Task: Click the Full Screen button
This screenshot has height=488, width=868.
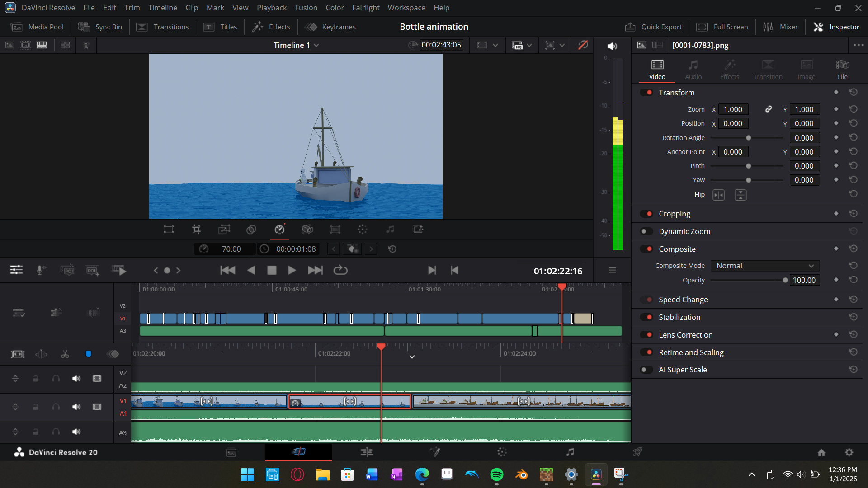Action: coord(722,27)
